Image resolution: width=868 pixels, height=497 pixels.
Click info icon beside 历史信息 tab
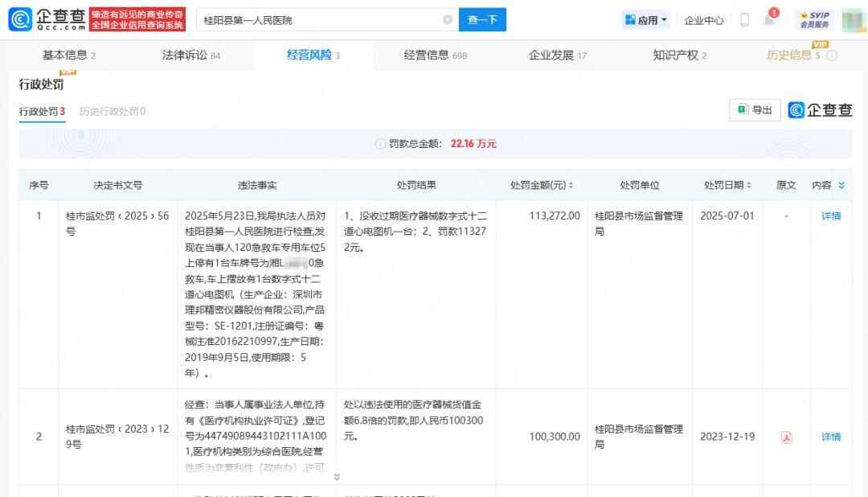832,55
